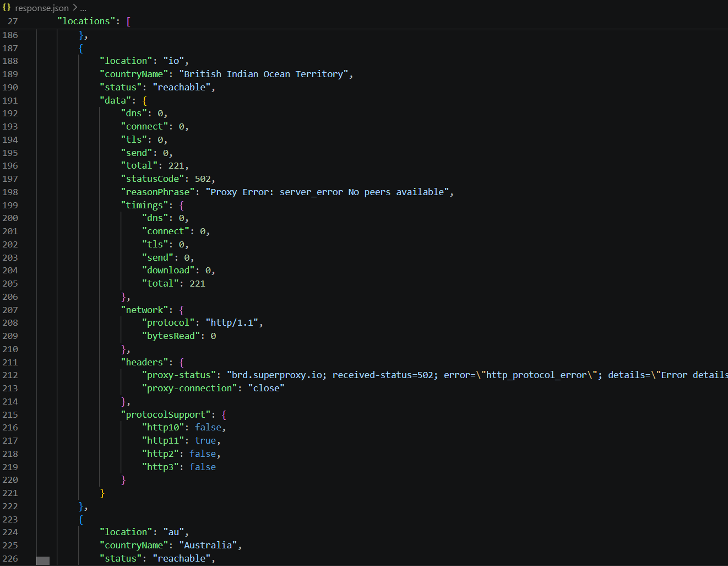Screen dimensions: 728x566
Task: Click the "tls" key on line 194
Action: 134,140
